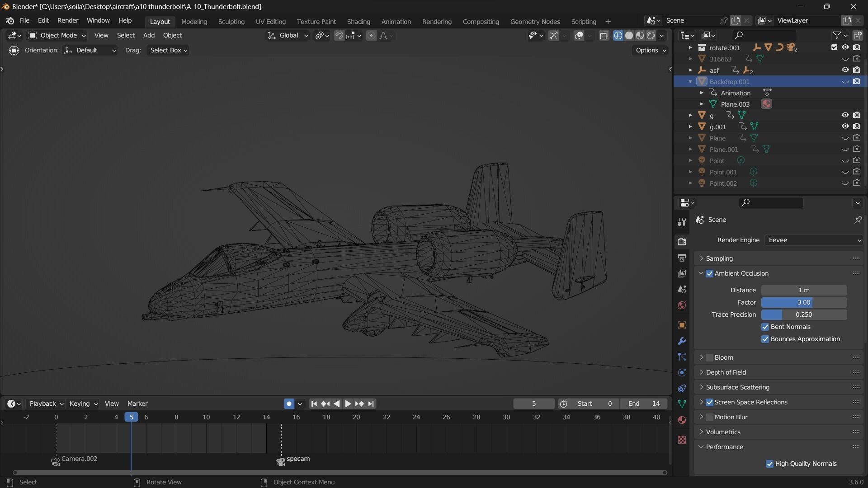Screen dimensions: 868x488
Task: Open the Output properties tab
Action: point(682,258)
